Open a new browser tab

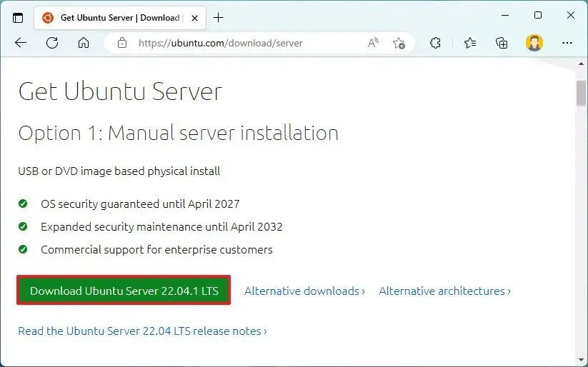click(x=218, y=18)
